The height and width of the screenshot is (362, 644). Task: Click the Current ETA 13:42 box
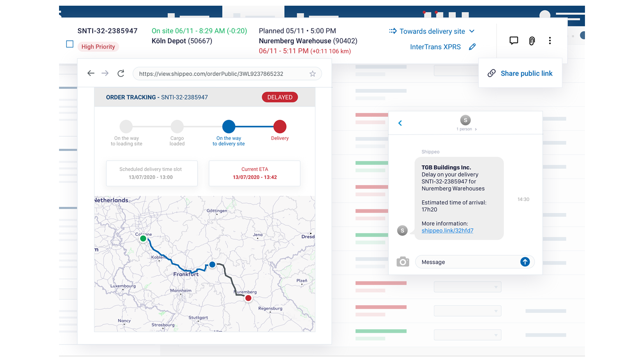(255, 173)
